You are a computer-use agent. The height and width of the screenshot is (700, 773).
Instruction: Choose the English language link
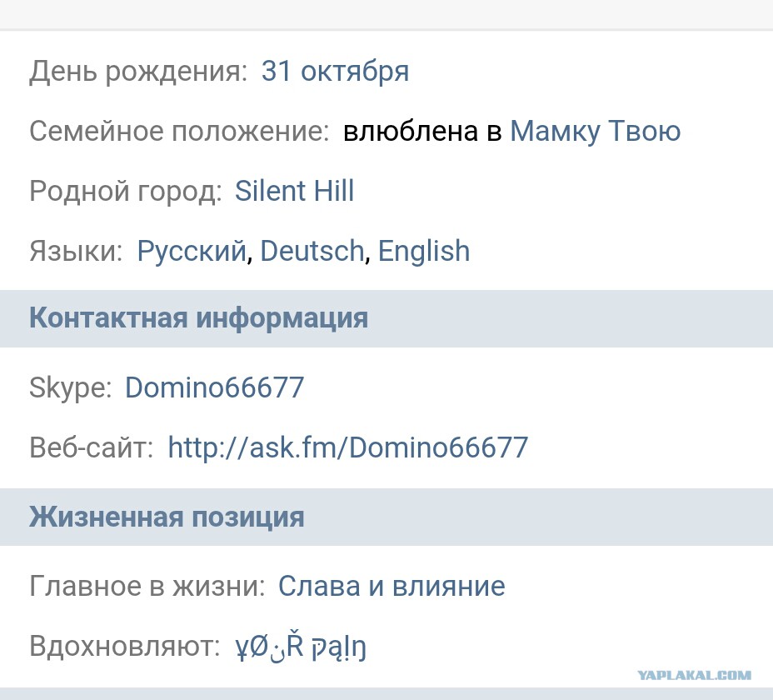pos(424,251)
